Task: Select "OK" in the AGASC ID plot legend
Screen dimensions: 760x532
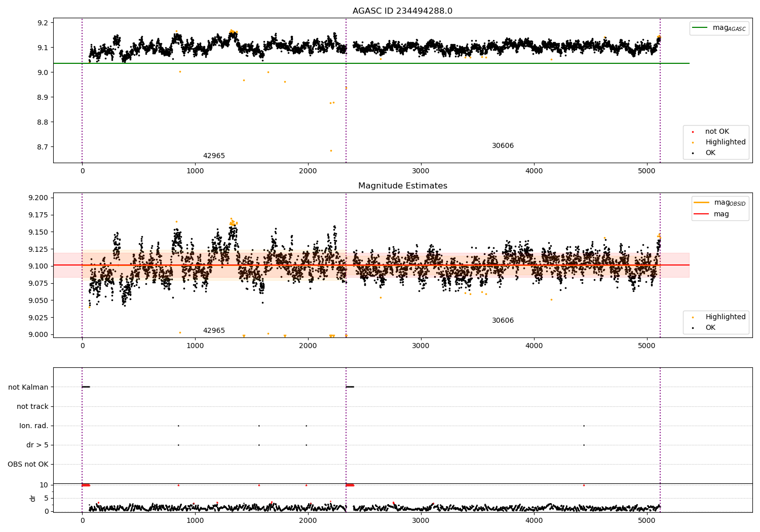Action: pyautogui.click(x=710, y=153)
